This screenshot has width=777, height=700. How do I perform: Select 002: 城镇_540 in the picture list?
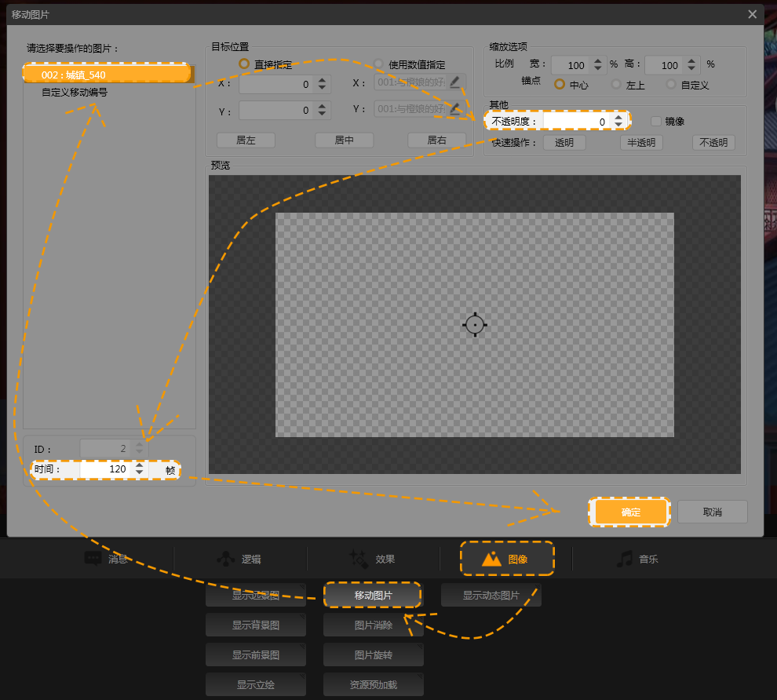(107, 75)
